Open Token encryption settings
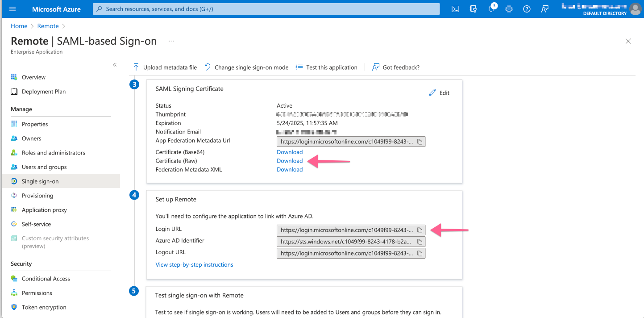The image size is (644, 318). 45,307
